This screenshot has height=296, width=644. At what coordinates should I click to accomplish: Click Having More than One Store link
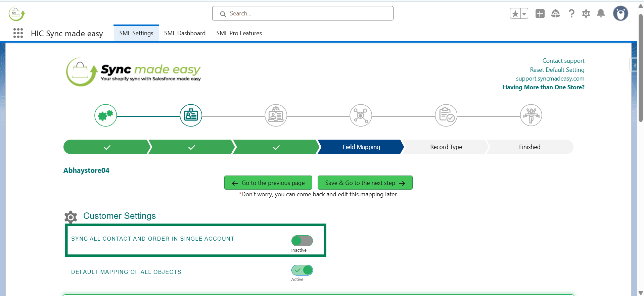click(543, 87)
